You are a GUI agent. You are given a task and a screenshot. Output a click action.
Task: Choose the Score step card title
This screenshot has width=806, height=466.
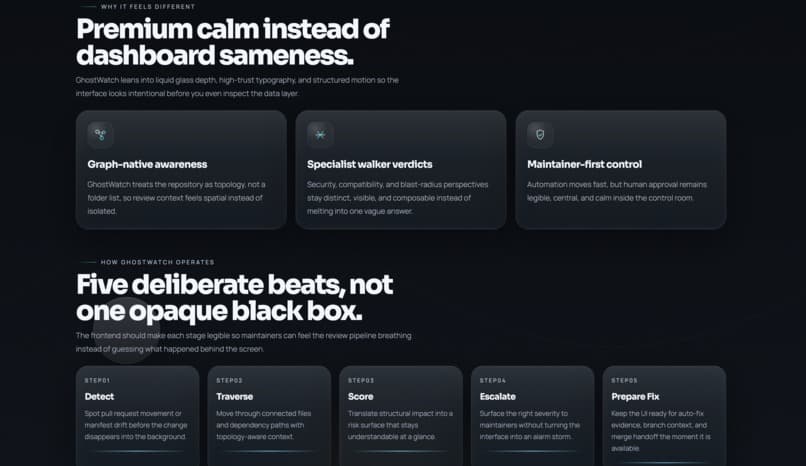click(360, 397)
